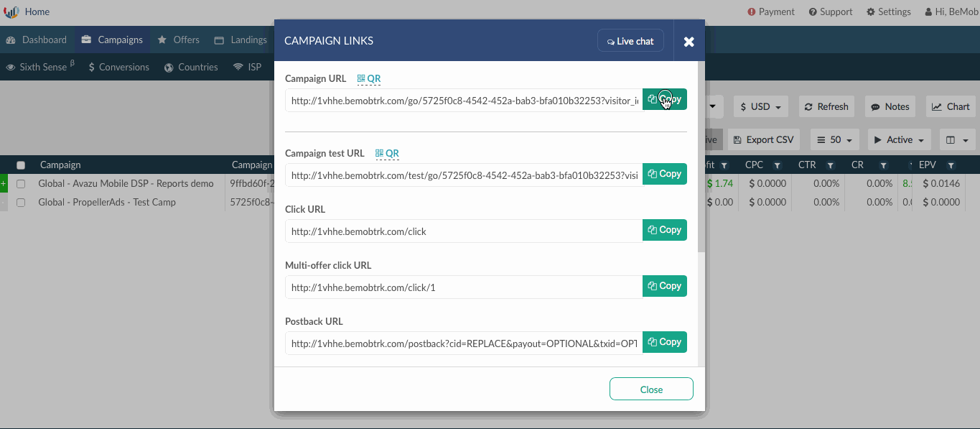This screenshot has height=429, width=980.
Task: Open the Offers tab
Action: click(x=179, y=40)
